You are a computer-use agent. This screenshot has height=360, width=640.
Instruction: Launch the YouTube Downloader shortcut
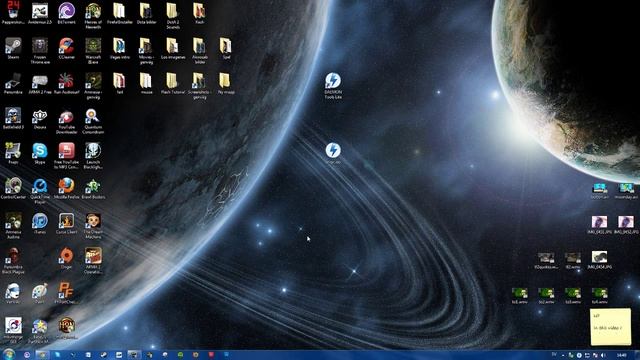(x=66, y=121)
